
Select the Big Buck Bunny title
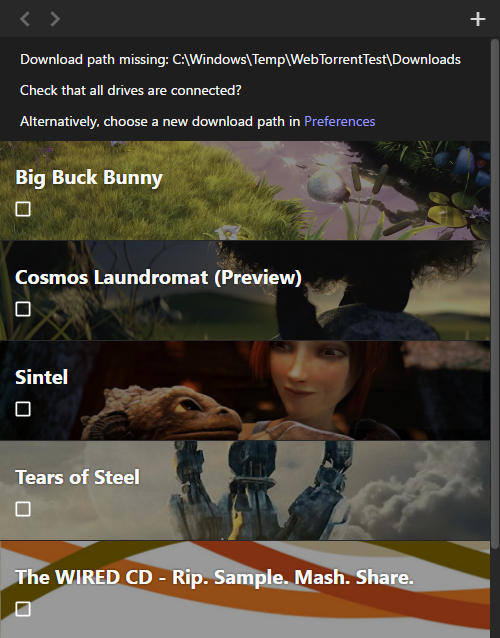pyautogui.click(x=89, y=178)
